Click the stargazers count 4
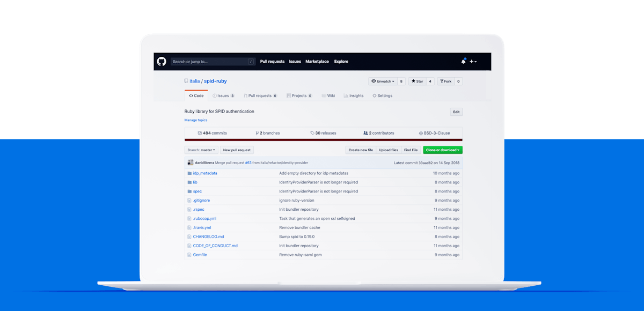The width and height of the screenshot is (644, 311). (430, 82)
